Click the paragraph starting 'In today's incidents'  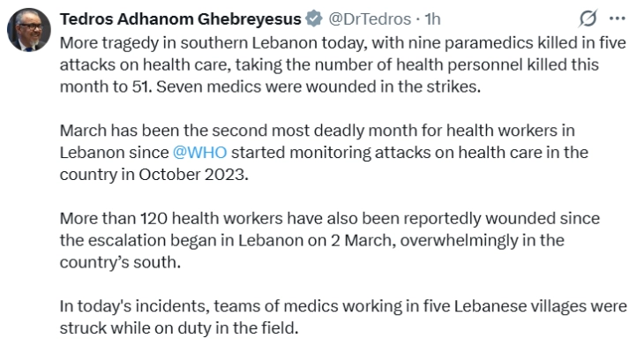(x=335, y=315)
